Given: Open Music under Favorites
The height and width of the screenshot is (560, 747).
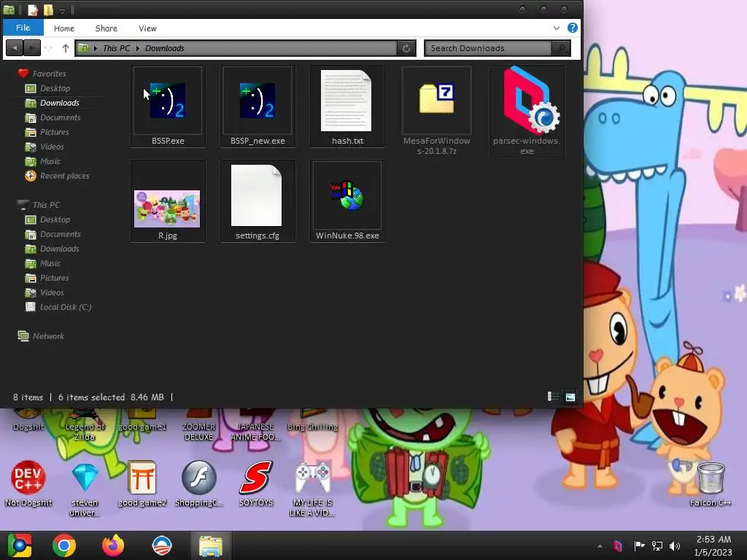Looking at the screenshot, I should point(42,161).
